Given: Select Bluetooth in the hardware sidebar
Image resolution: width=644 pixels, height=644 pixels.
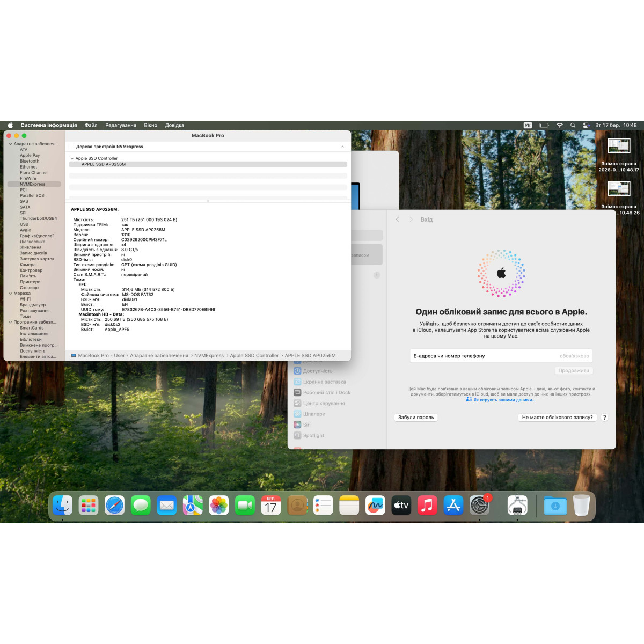Looking at the screenshot, I should point(30,161).
